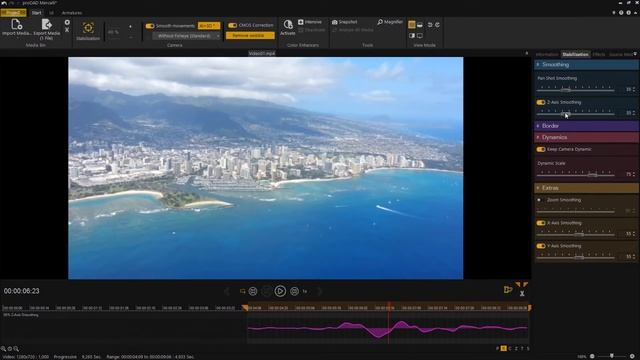The image size is (640, 360).
Task: Collapse the preview panel arrow
Action: (527, 53)
